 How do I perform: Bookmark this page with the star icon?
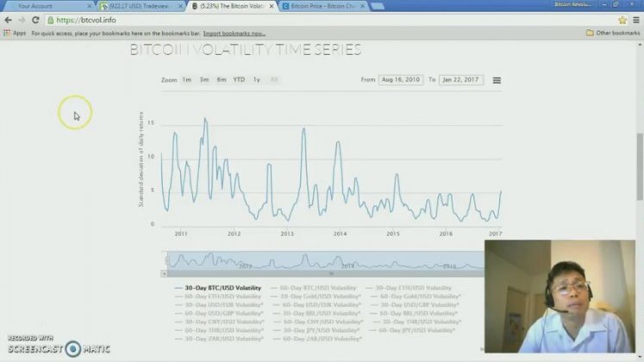coord(622,20)
